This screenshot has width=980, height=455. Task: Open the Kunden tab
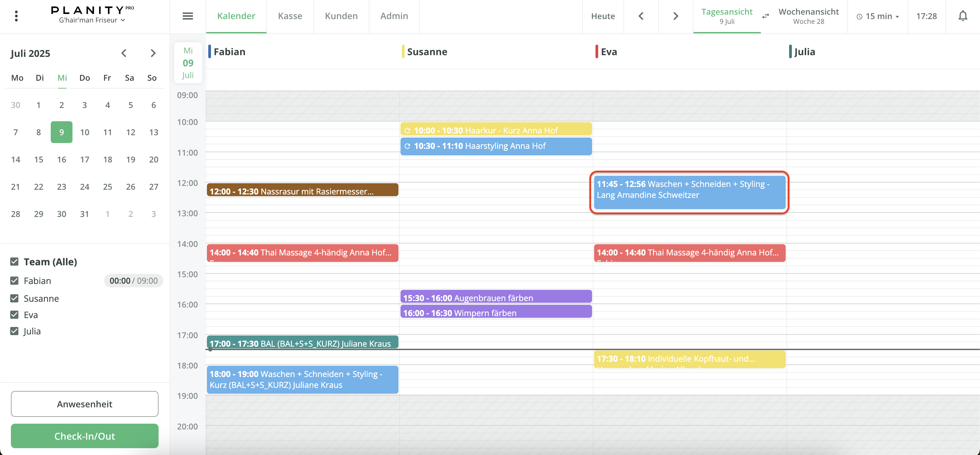(341, 16)
